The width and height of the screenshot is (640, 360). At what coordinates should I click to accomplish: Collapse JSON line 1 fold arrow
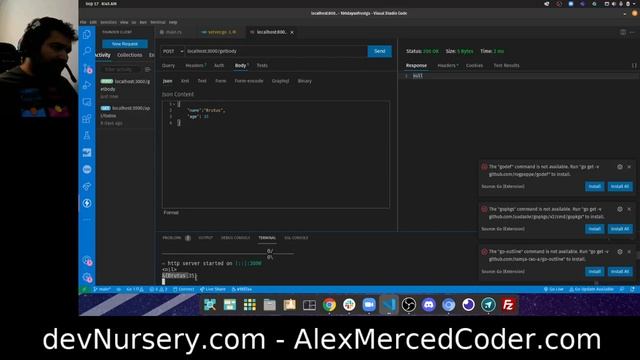(174, 104)
